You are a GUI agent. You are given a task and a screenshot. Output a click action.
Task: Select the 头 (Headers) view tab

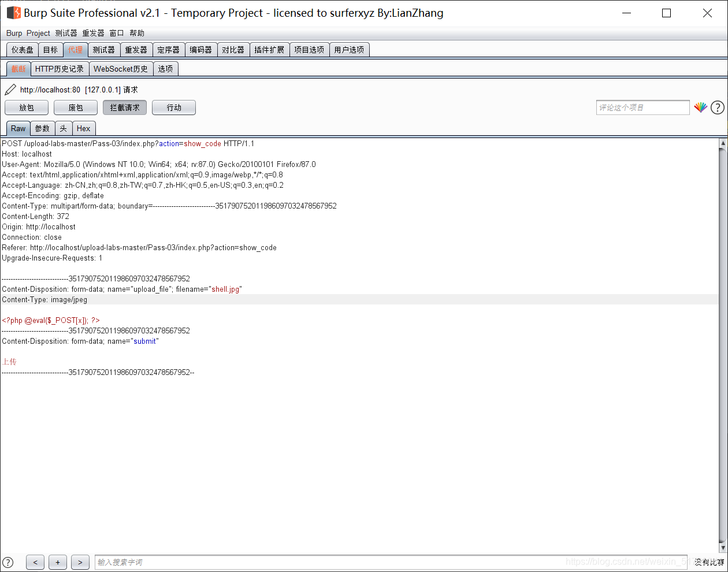[64, 128]
